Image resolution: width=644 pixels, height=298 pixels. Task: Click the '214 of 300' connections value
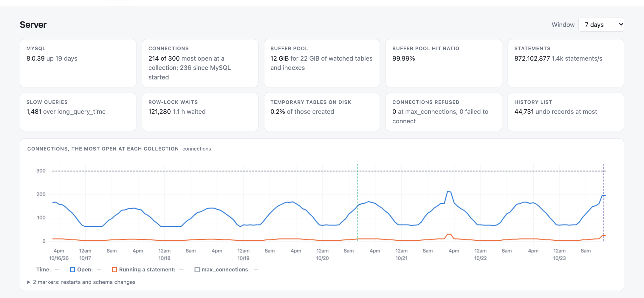point(164,59)
